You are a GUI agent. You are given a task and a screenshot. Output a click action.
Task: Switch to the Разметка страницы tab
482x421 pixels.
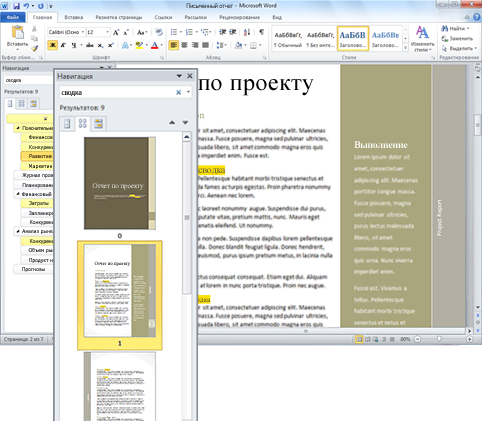(119, 17)
